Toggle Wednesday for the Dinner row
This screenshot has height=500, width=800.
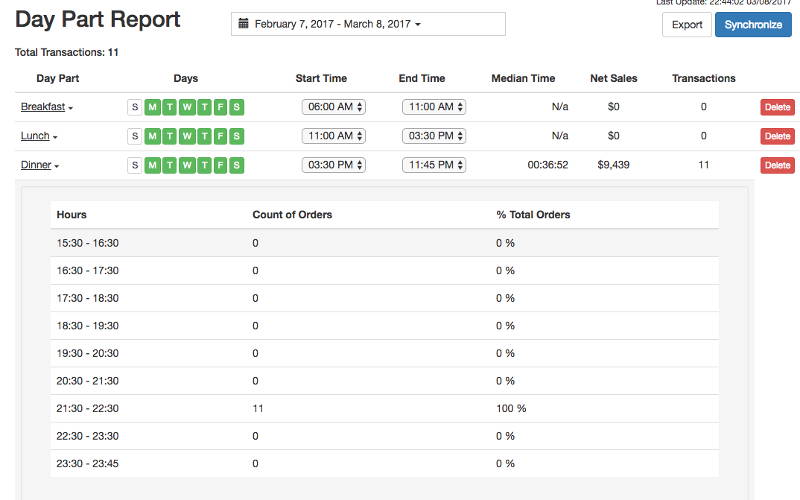pos(187,165)
